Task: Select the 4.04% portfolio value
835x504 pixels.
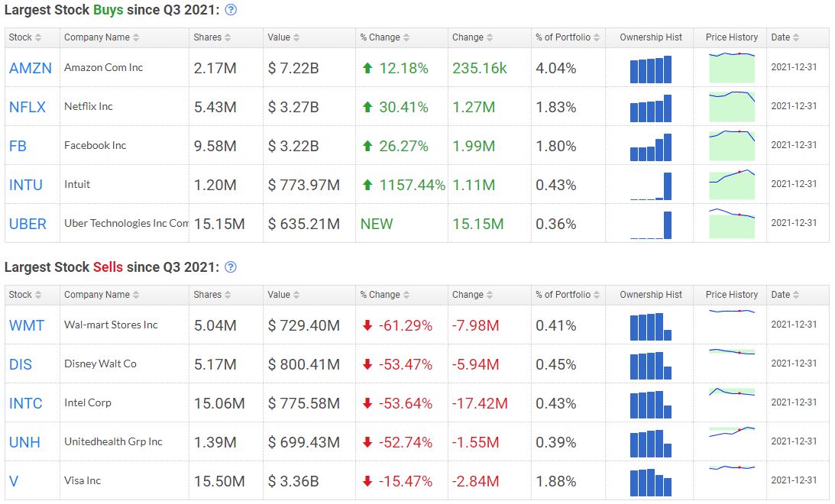Action: pos(556,68)
